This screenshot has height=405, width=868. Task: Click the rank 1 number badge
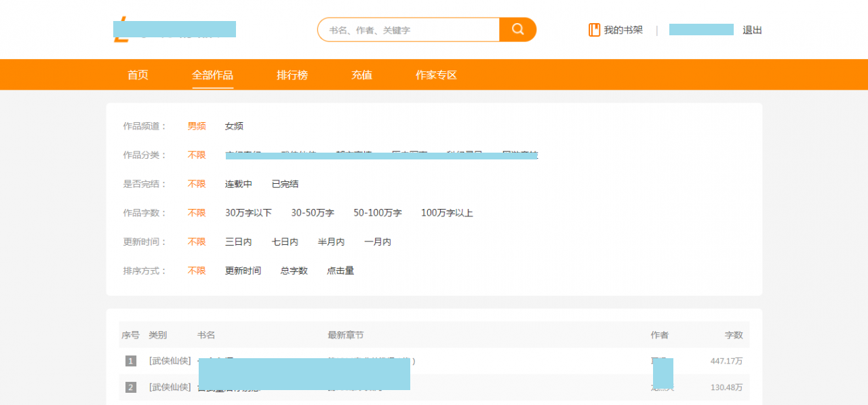[131, 361]
